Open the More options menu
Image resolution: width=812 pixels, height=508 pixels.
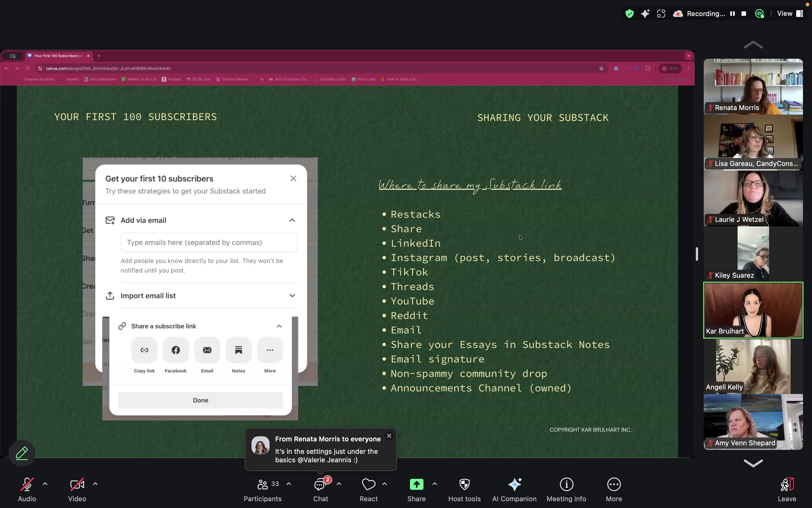coord(614,485)
